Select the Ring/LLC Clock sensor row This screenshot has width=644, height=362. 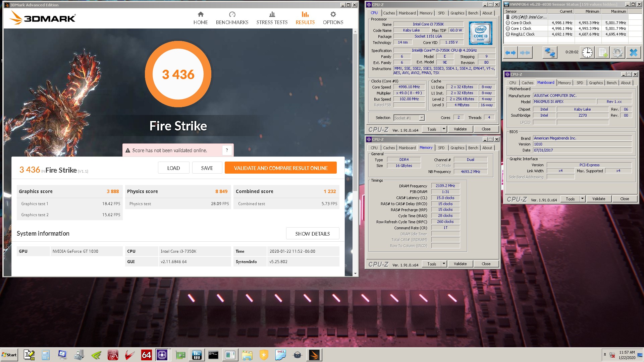pos(566,34)
